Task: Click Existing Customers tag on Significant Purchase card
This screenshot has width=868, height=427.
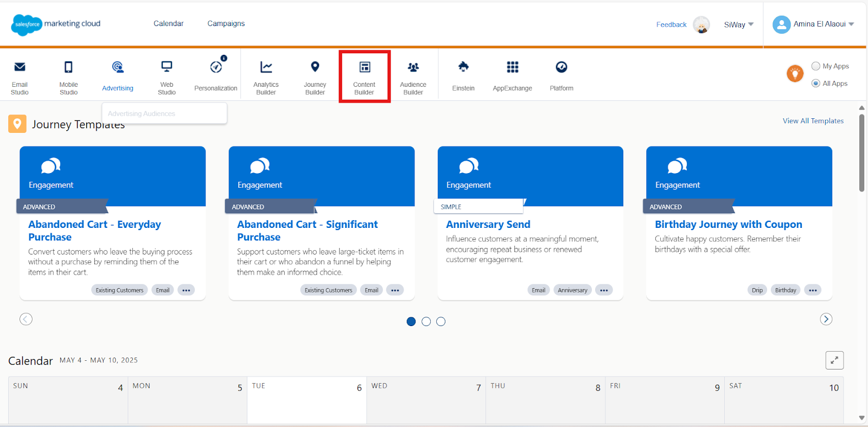Action: [328, 290]
